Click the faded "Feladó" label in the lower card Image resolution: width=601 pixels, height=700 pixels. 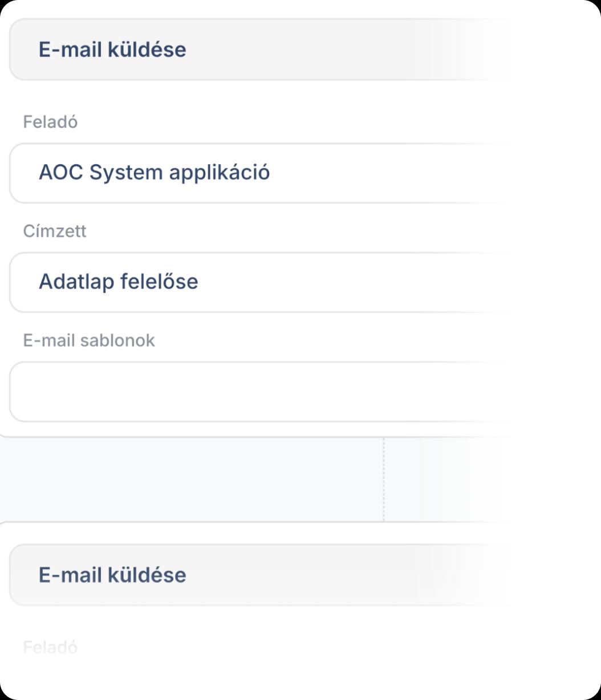(x=50, y=647)
